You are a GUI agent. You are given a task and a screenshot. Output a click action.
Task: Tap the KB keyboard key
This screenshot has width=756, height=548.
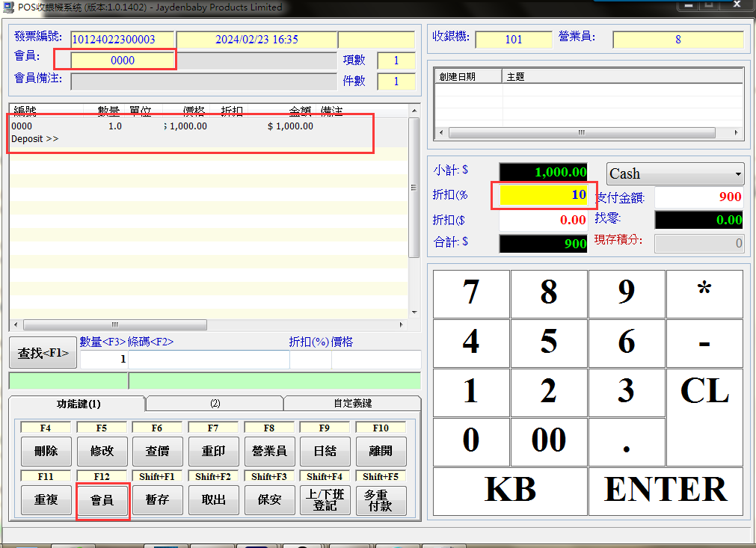coord(510,491)
